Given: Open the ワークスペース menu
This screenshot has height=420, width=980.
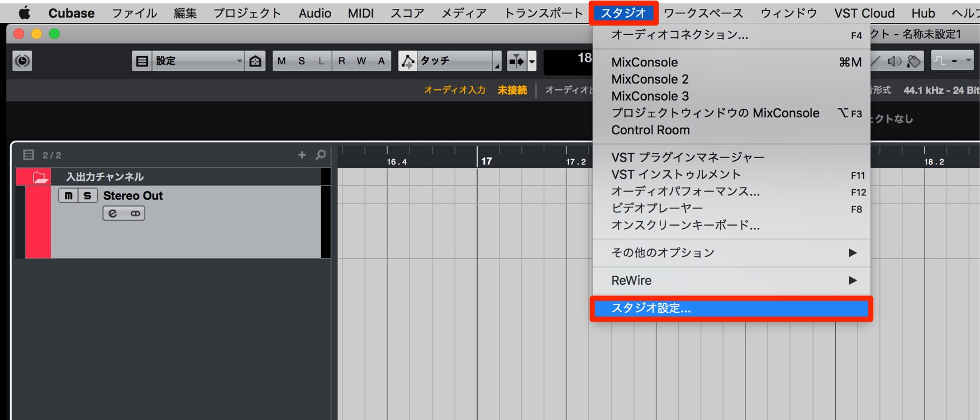Looking at the screenshot, I should tap(703, 13).
